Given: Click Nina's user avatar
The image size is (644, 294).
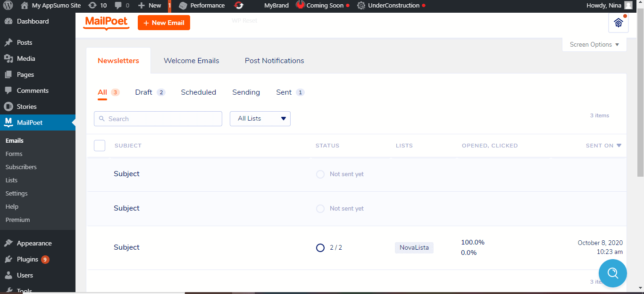Looking at the screenshot, I should pos(628,6).
